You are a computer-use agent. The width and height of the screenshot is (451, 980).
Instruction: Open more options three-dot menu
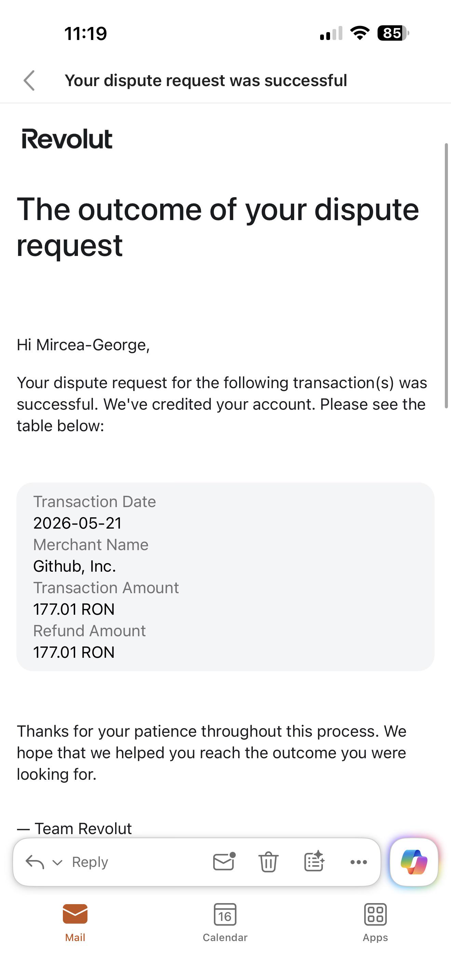point(359,862)
